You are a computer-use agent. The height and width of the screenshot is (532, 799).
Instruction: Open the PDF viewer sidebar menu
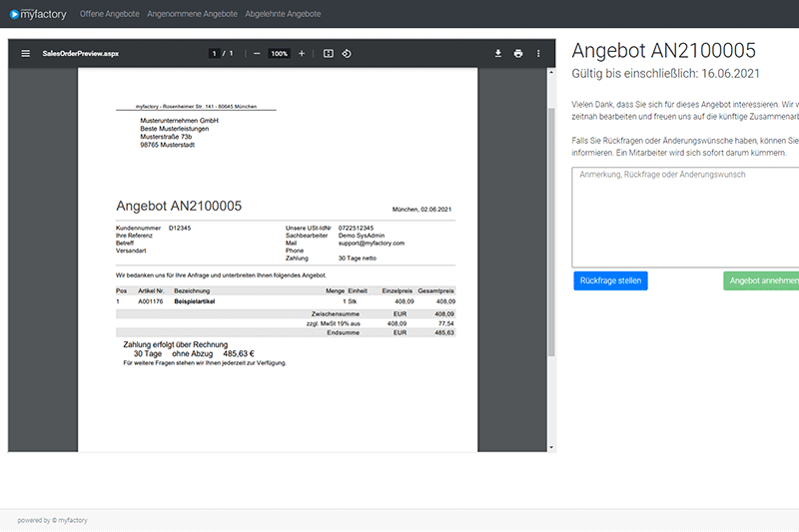pyautogui.click(x=25, y=54)
